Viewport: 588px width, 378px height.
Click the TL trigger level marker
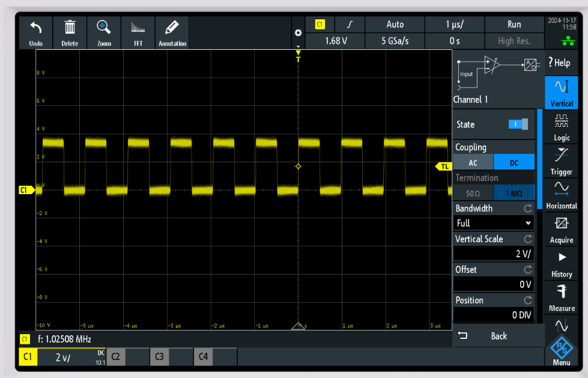443,166
